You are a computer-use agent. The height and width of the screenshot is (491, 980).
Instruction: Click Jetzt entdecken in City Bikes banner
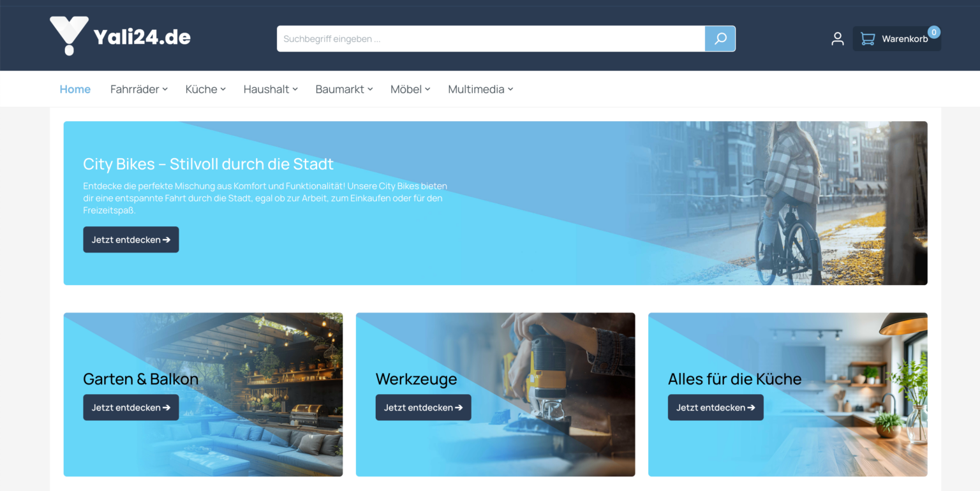(131, 240)
